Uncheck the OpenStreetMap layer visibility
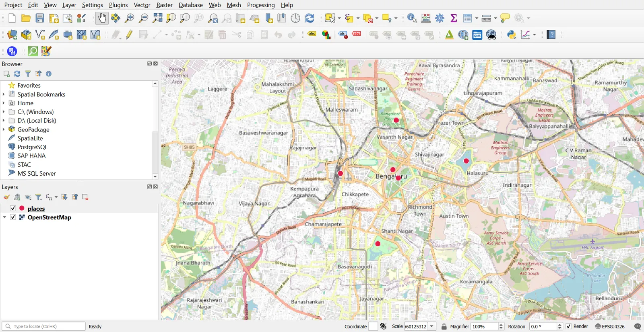This screenshot has width=644, height=332. click(x=13, y=217)
